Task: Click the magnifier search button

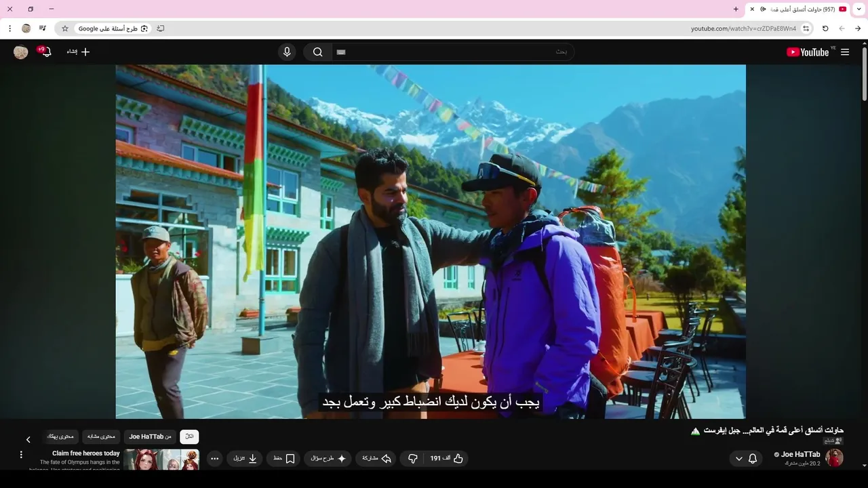Action: (317, 52)
